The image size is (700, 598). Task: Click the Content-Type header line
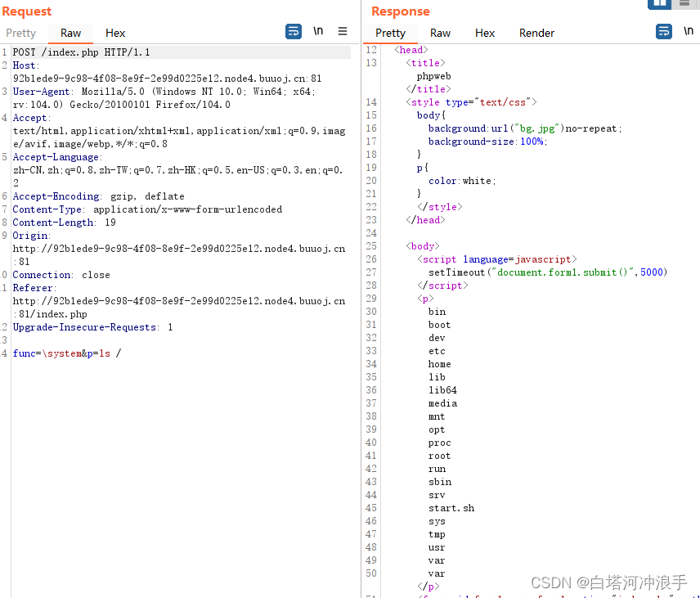(147, 209)
